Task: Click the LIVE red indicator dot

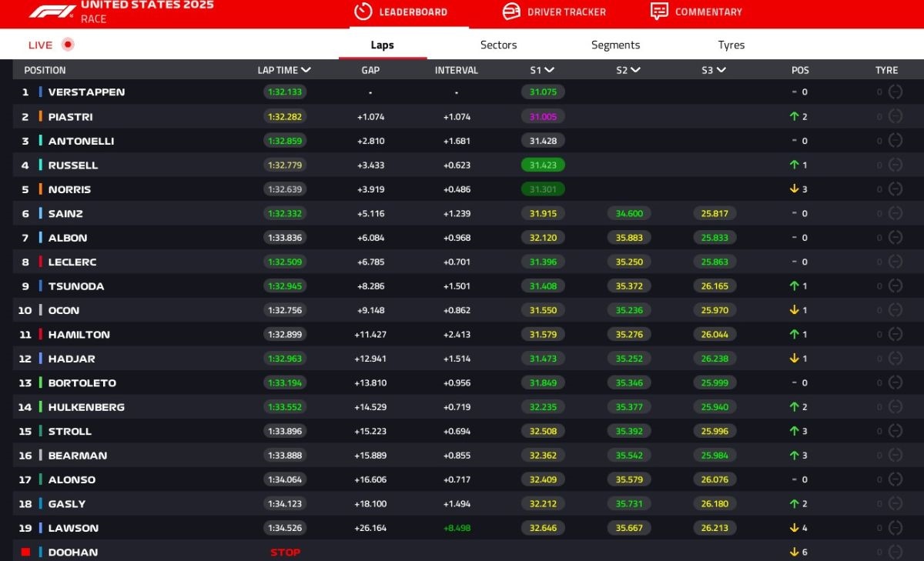Action: point(68,45)
